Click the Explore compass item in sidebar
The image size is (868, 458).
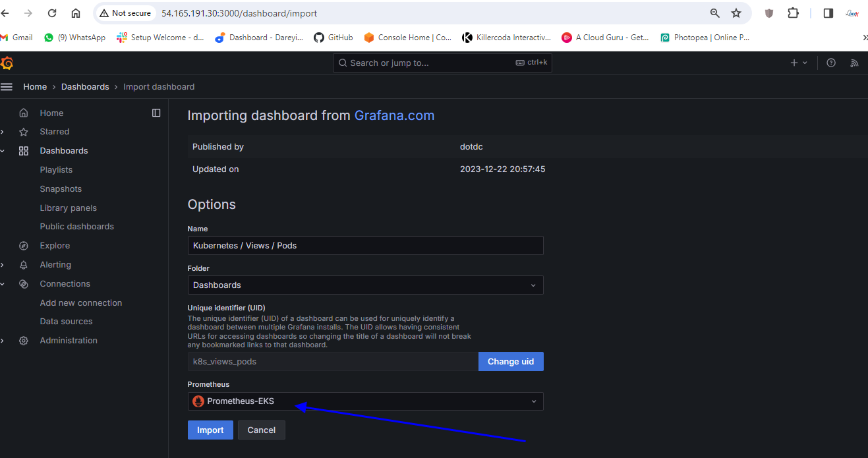(55, 246)
